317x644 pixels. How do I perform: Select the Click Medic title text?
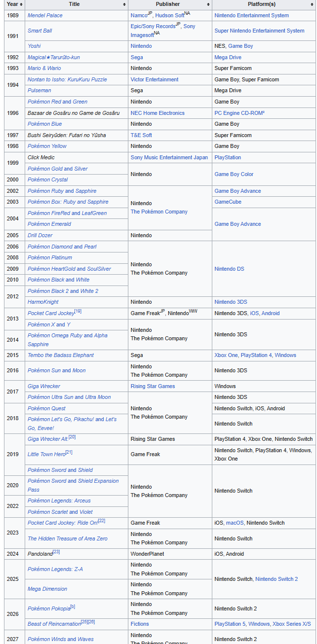[x=41, y=157]
